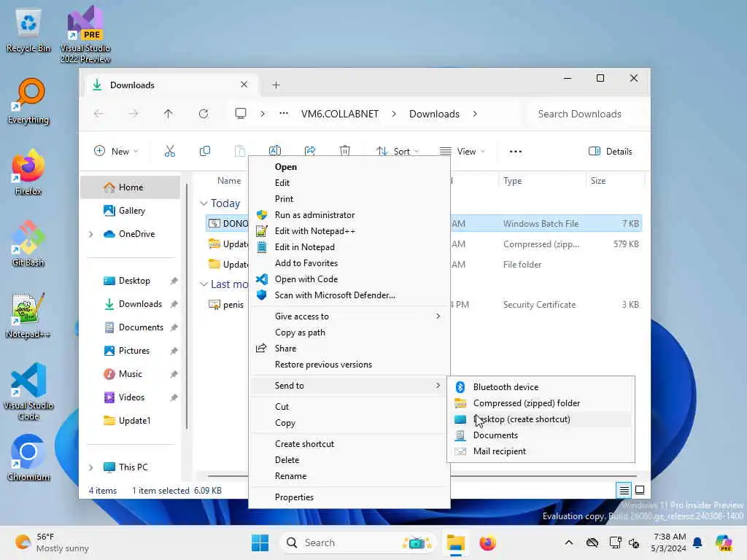Collapse the Last month group
The height and width of the screenshot is (560, 747).
click(204, 284)
